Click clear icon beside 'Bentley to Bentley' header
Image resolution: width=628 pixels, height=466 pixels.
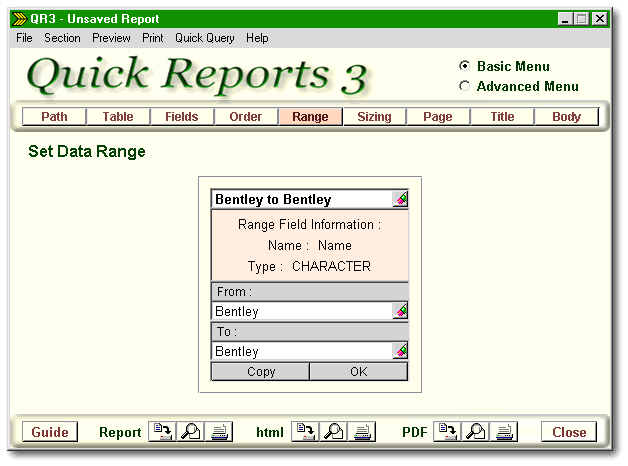401,199
